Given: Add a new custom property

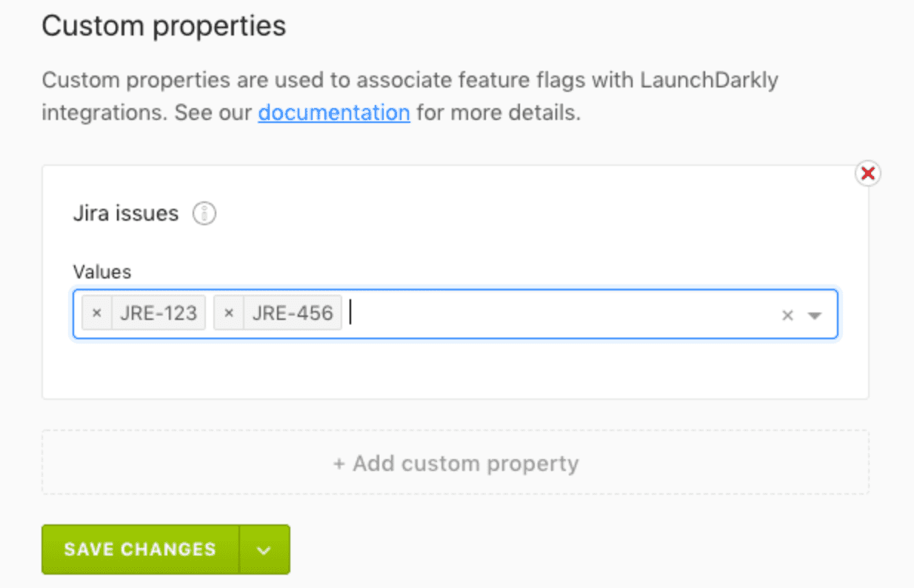Looking at the screenshot, I should pyautogui.click(x=456, y=462).
